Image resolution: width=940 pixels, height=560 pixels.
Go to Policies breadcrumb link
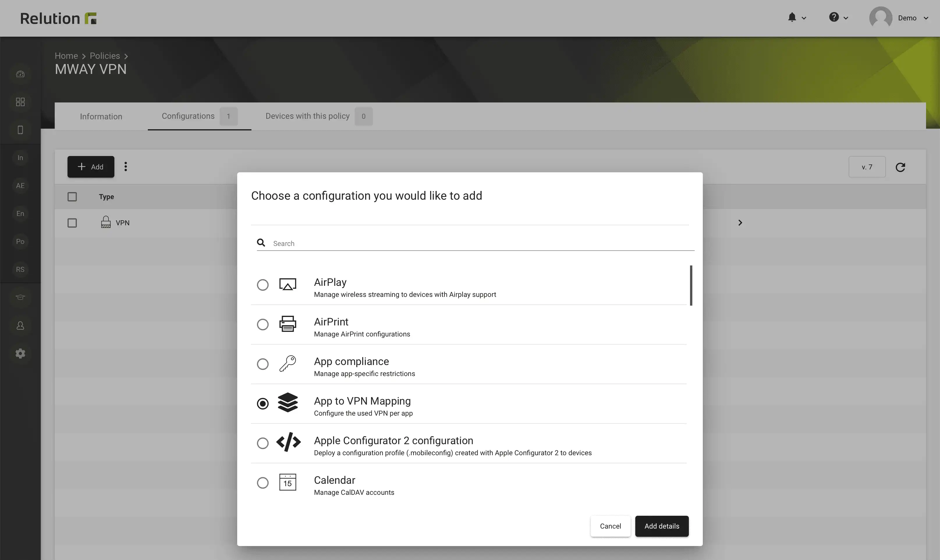coord(105,56)
